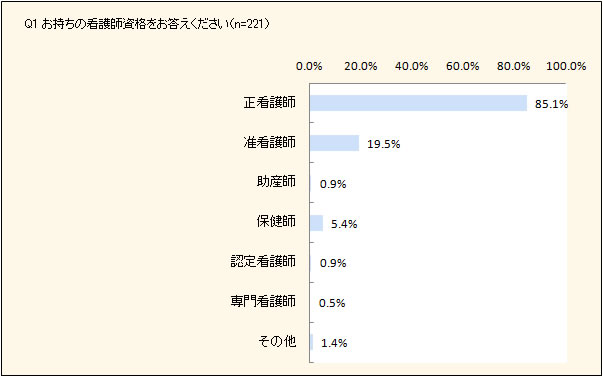Click the 正看護師 category label
Image resolution: width=603 pixels, height=377 pixels.
[270, 103]
